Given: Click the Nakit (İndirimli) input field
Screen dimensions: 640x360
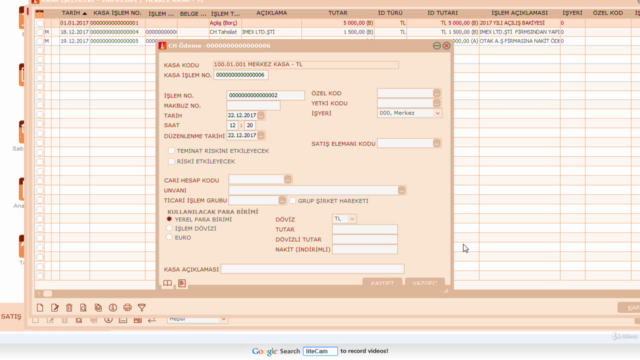Looking at the screenshot, I should (x=365, y=249).
